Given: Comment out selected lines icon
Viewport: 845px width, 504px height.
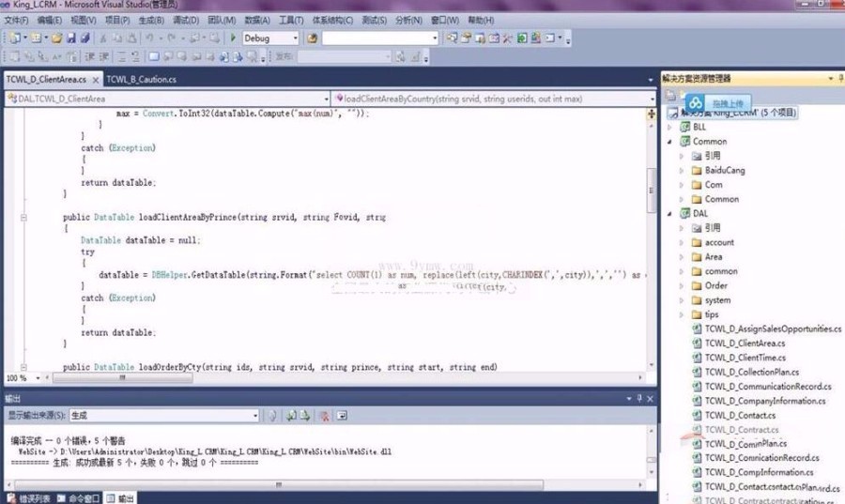Looking at the screenshot, I should tap(122, 56).
